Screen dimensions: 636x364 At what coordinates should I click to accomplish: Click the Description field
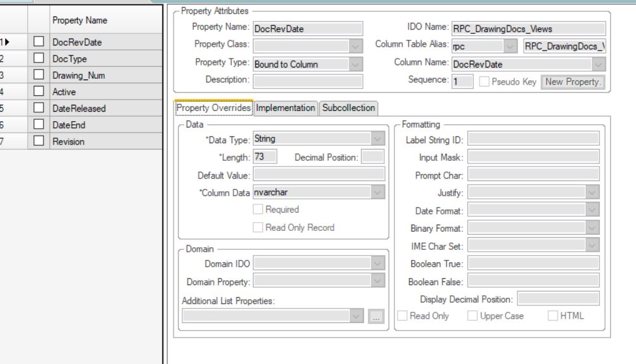[x=308, y=81]
